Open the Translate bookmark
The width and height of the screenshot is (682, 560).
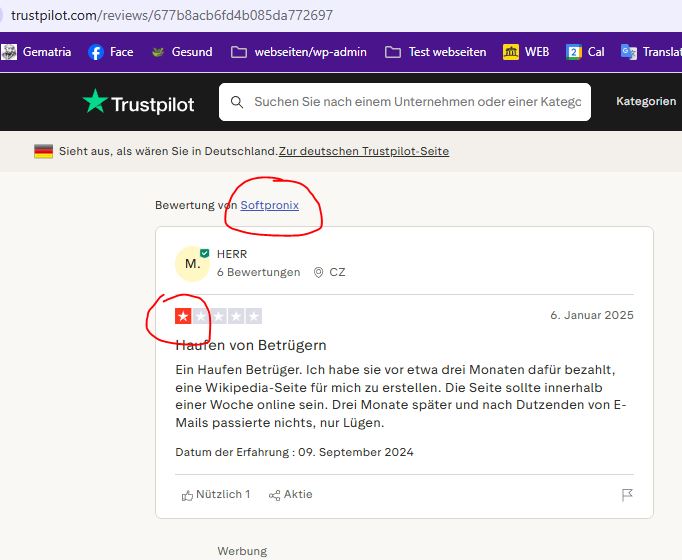[651, 52]
